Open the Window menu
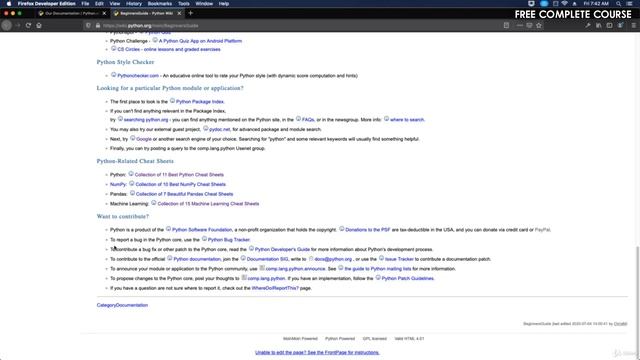Screen dimensions: 640x360 coord(204,4)
